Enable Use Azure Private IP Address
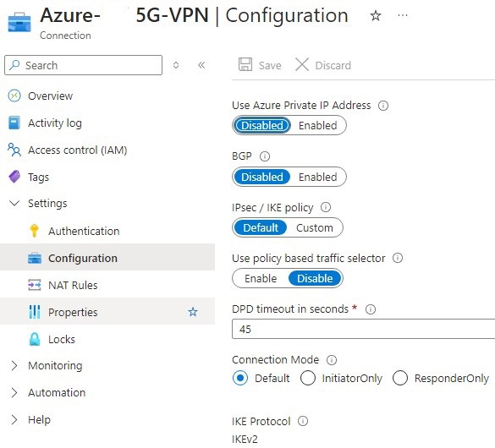 tap(317, 125)
